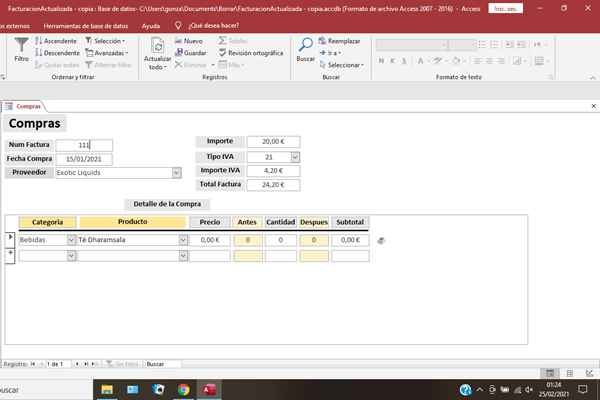Open the Tipo IVA dropdown
This screenshot has width=600, height=400.
[x=295, y=157]
